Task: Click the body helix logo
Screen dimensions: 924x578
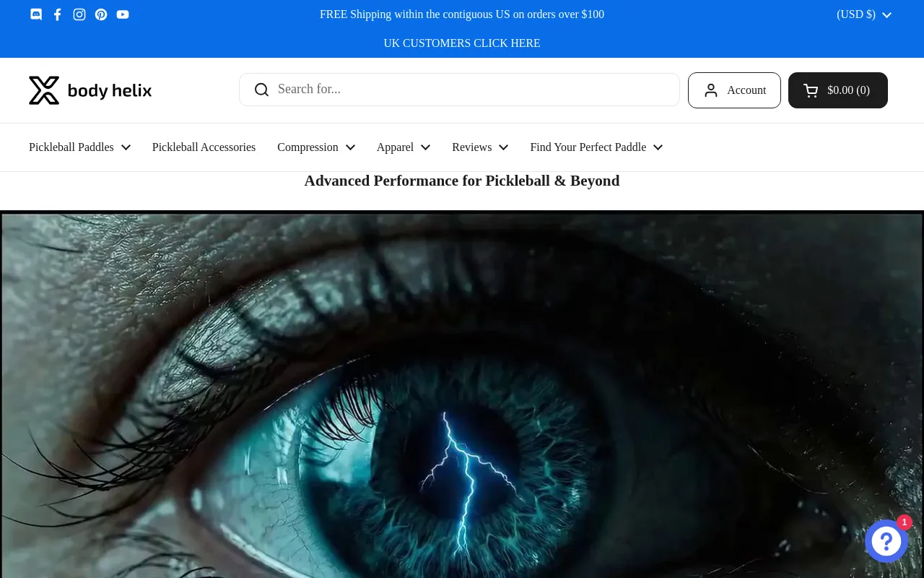Action: coord(90,90)
